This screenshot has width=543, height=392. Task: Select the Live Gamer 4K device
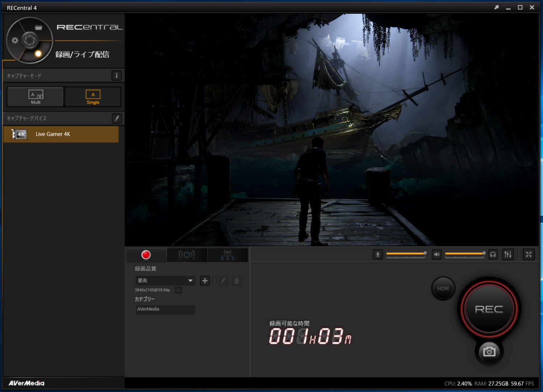coord(61,134)
